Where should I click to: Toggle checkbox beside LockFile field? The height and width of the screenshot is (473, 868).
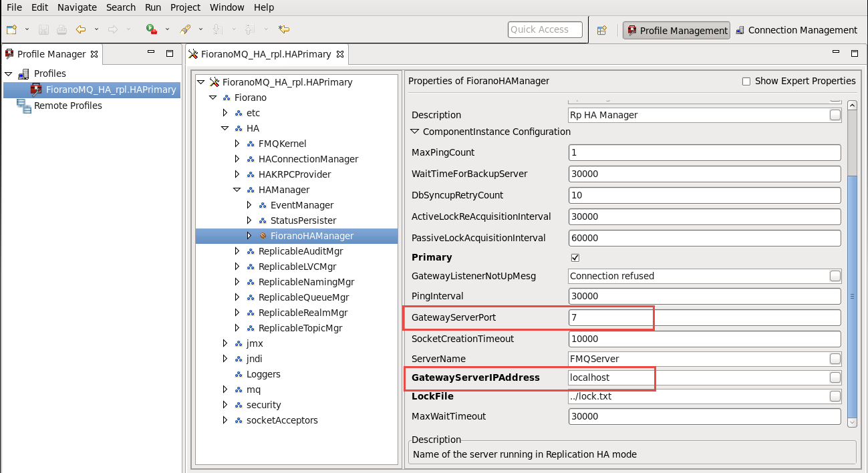point(835,396)
